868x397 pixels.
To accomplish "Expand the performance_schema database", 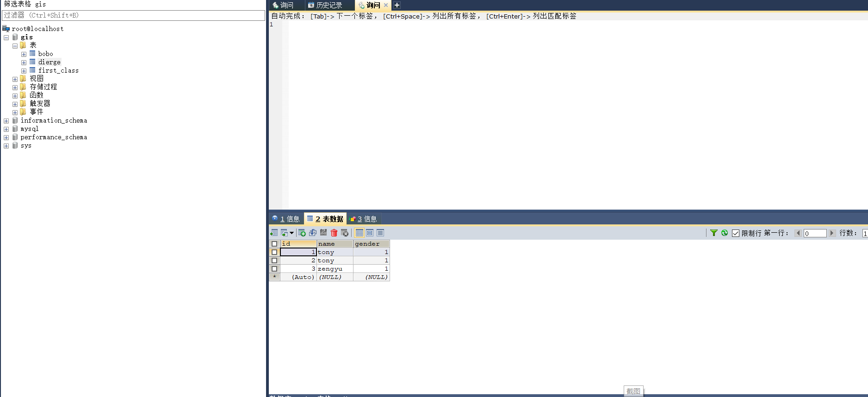I will point(6,137).
